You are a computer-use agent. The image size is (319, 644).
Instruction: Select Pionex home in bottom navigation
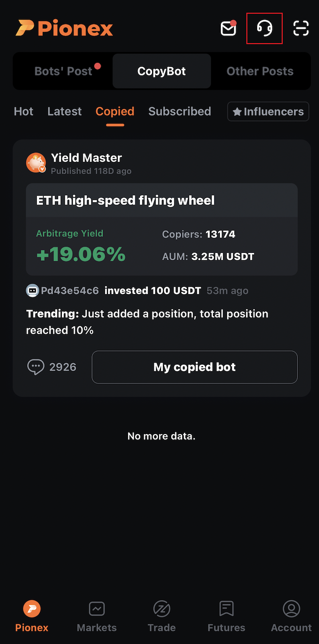click(32, 617)
